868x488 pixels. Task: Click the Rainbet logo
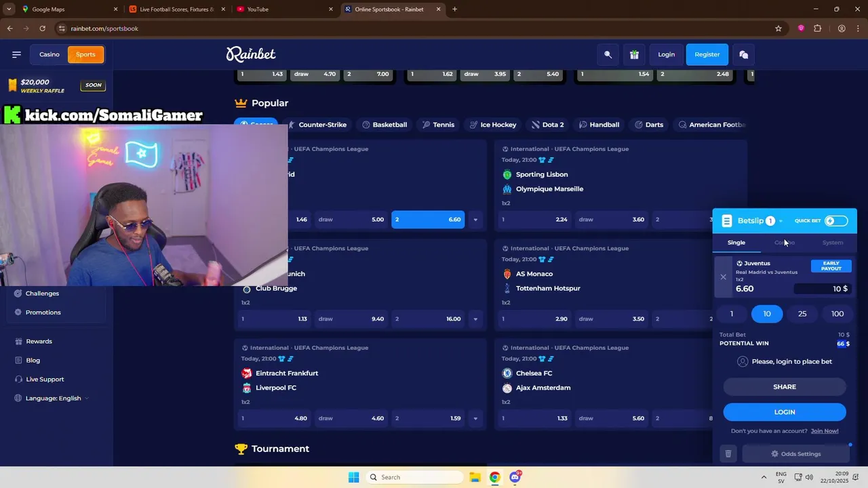[251, 54]
